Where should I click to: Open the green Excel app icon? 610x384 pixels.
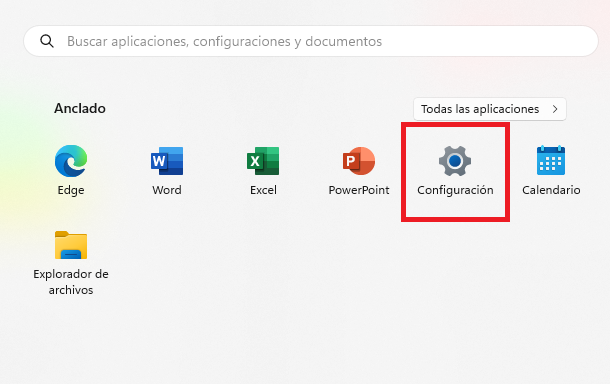pos(263,161)
